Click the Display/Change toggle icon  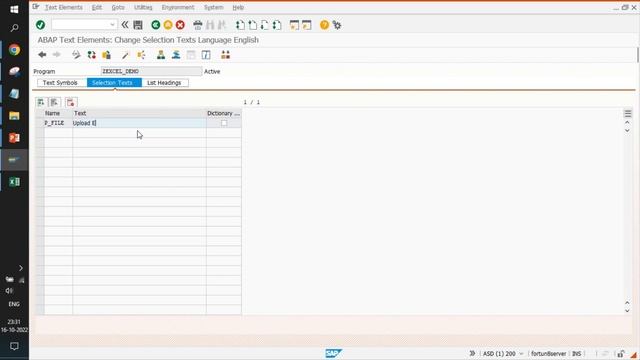(76, 55)
